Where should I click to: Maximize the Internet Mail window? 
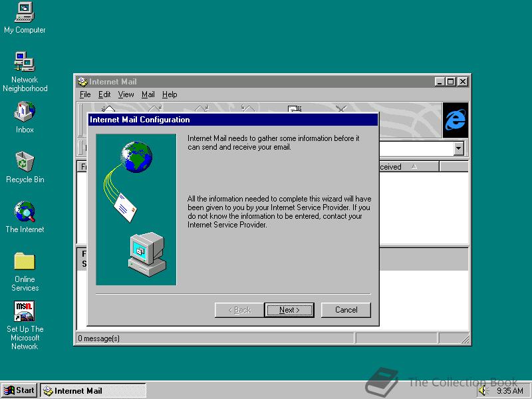451,82
